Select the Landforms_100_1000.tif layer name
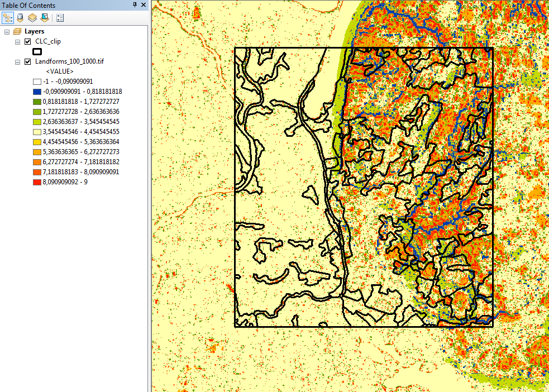The image size is (549, 392). (x=70, y=61)
